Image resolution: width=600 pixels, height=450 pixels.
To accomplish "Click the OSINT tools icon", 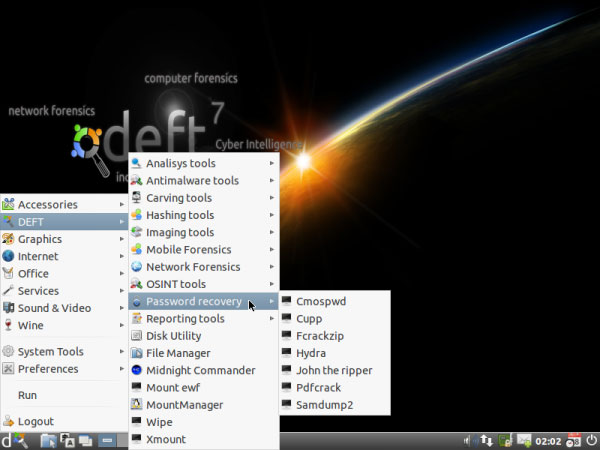I will [137, 284].
